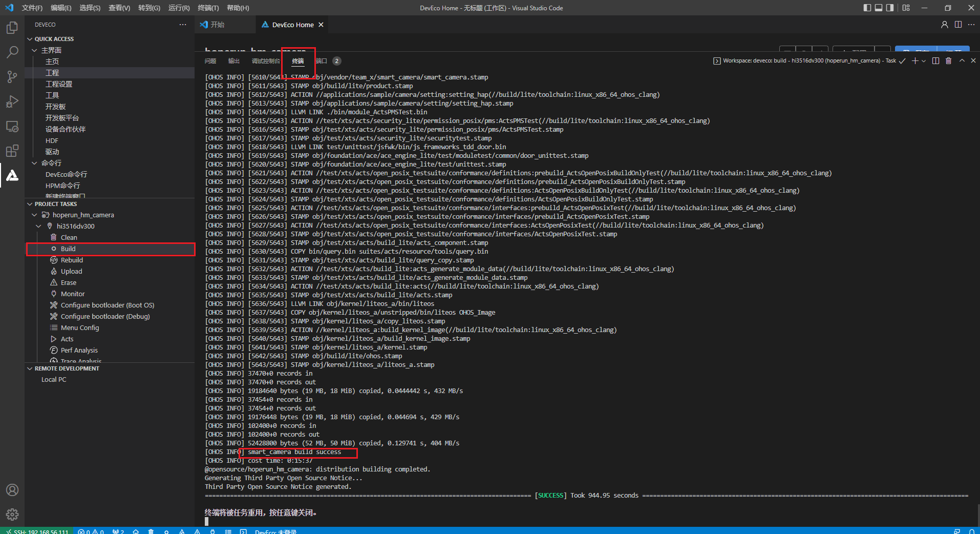The height and width of the screenshot is (534, 980).
Task: Kill terminal with the trash icon
Action: [x=948, y=60]
